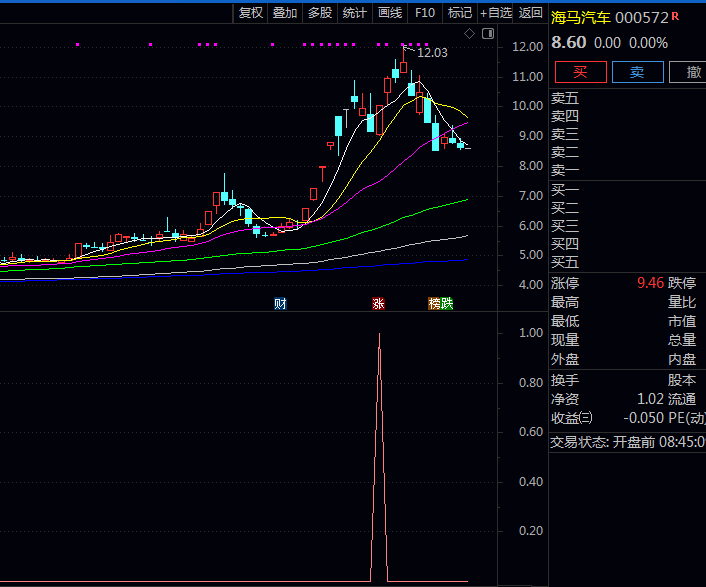Click the diamond icon above the price axis
This screenshot has width=706, height=587.
click(x=470, y=33)
